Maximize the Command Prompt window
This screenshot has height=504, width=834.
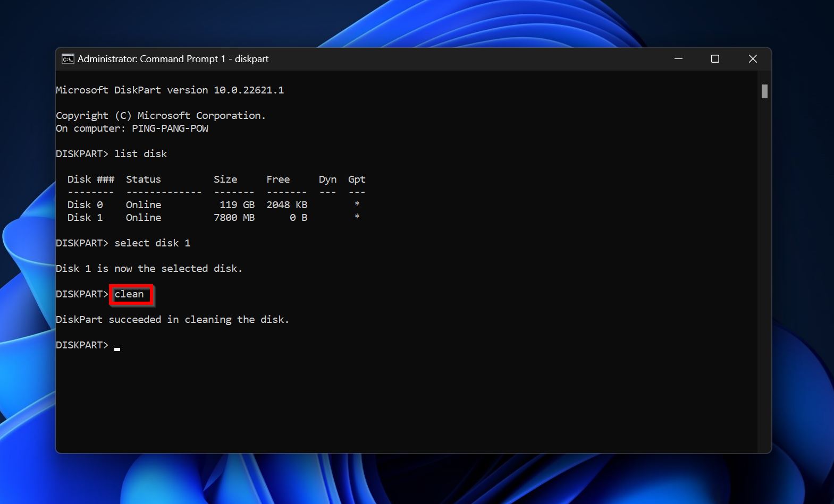tap(715, 59)
